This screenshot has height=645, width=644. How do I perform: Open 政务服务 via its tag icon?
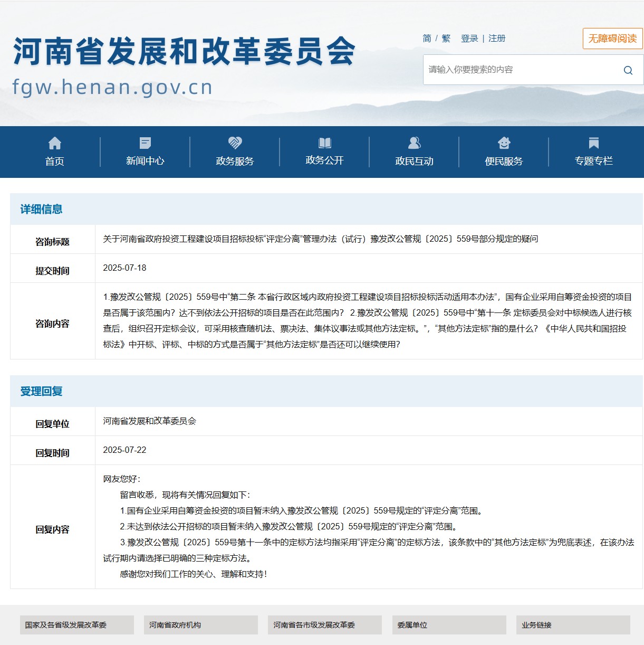point(234,143)
